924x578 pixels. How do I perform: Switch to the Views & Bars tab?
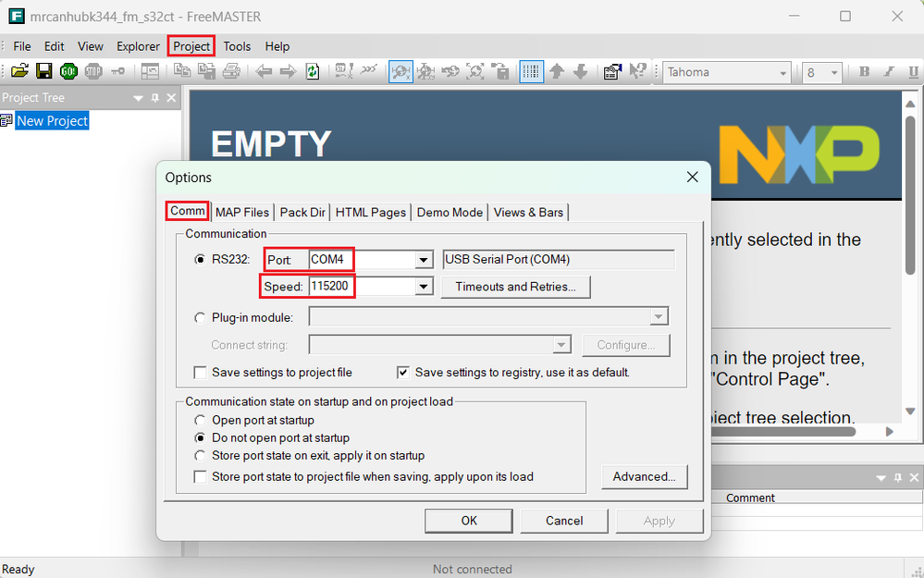[528, 213]
